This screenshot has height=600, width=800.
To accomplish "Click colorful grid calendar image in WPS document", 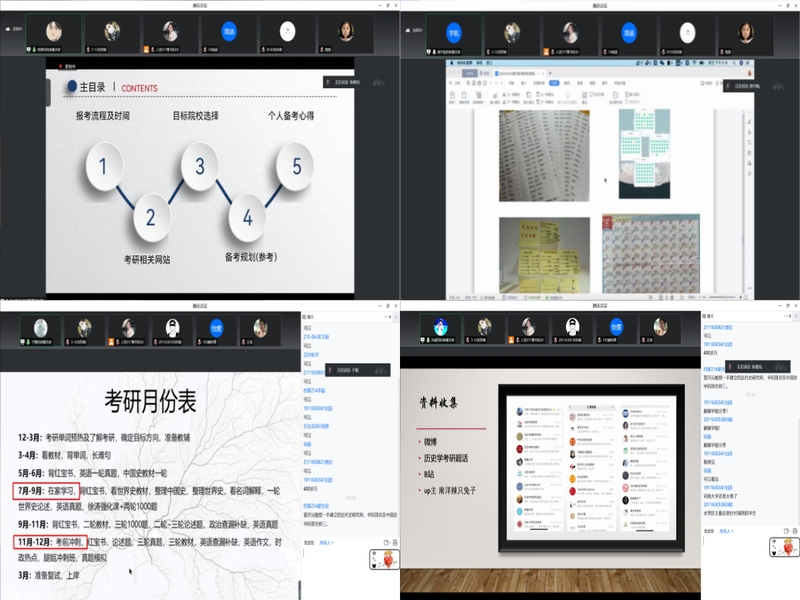I will (x=651, y=254).
